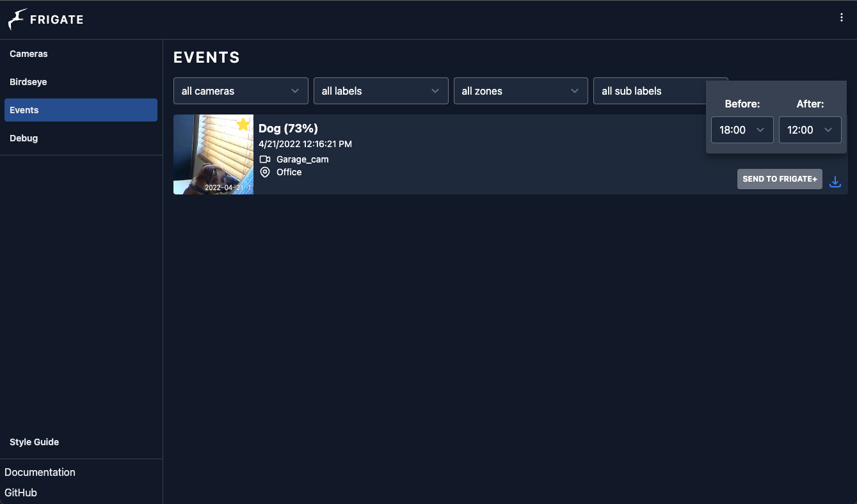Open the Before time dropdown showing 18:00
This screenshot has height=504, width=857.
click(742, 130)
